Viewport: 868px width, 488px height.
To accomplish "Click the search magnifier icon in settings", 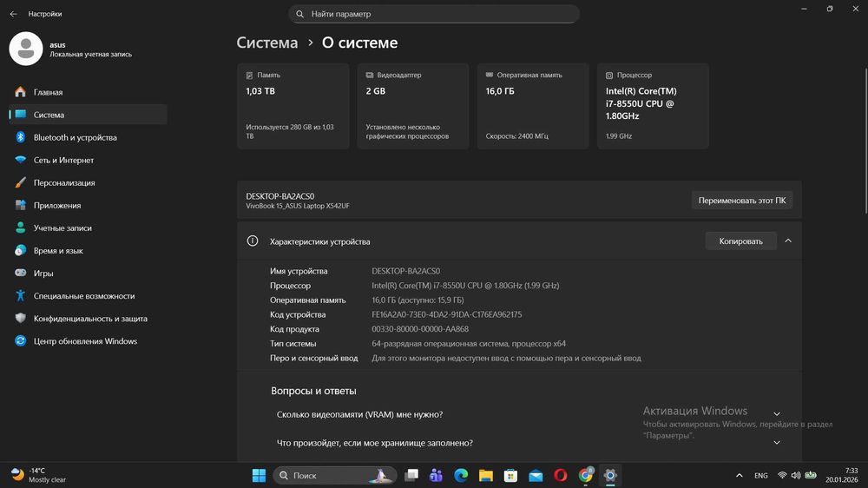I will tap(300, 14).
